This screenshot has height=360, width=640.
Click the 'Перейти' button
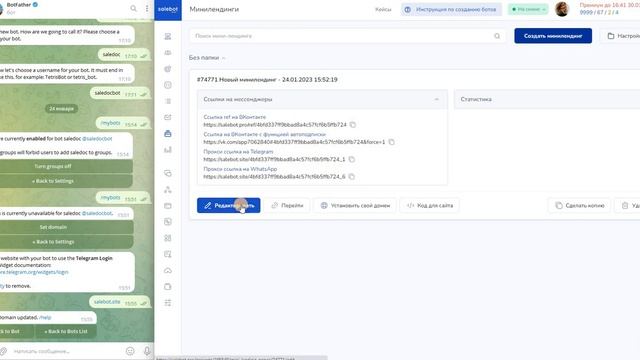(x=287, y=205)
